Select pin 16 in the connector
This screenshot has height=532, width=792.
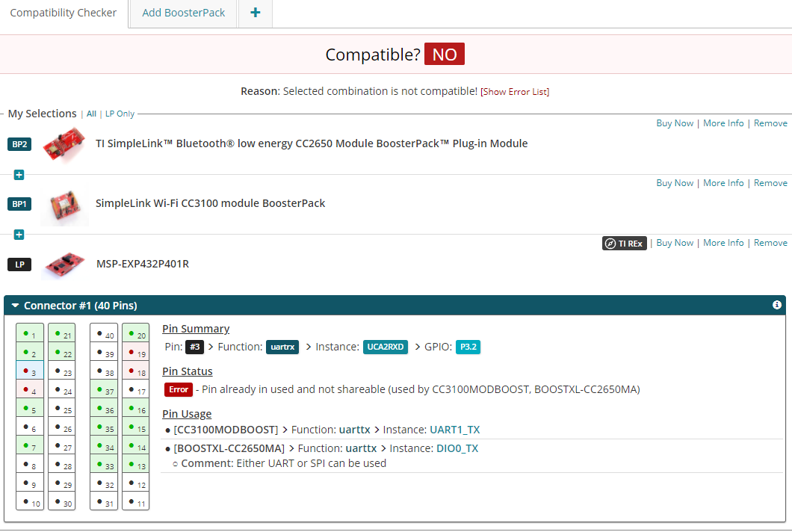pyautogui.click(x=136, y=408)
